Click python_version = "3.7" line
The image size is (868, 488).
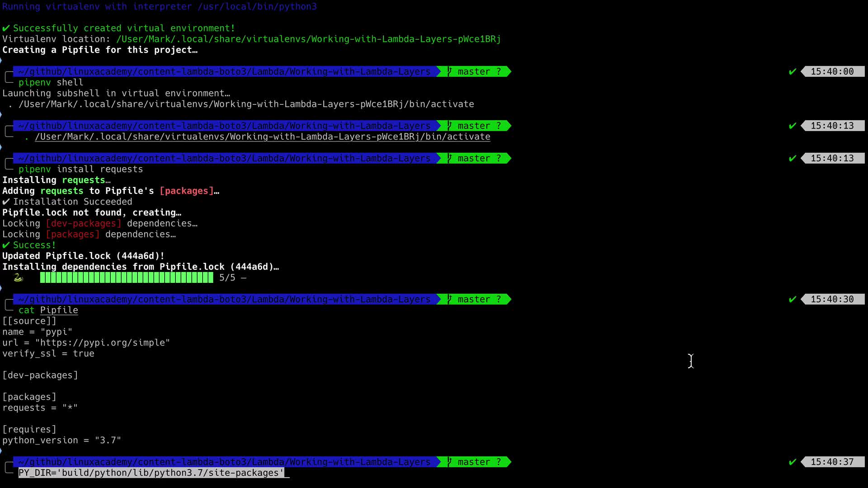pos(61,441)
